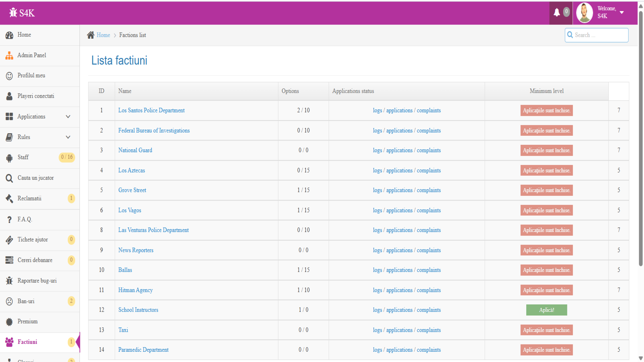Open the Welcome S4K user dropdown
This screenshot has height=362, width=644.
[x=621, y=12]
